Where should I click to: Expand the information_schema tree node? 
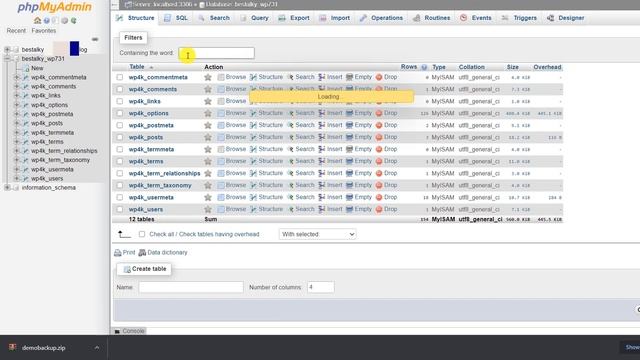(x=7, y=188)
